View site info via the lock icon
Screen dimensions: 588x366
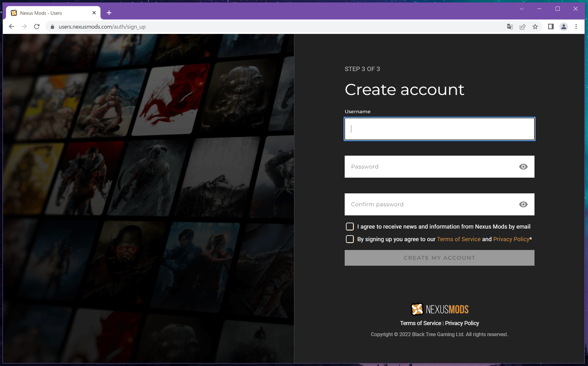52,27
